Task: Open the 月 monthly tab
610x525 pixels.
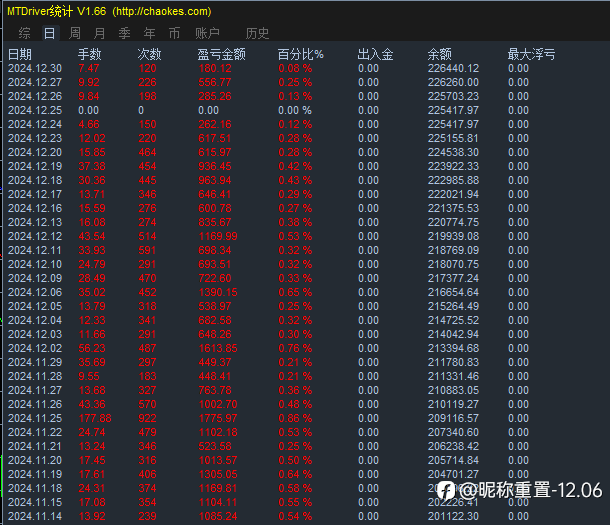Action: (100, 33)
